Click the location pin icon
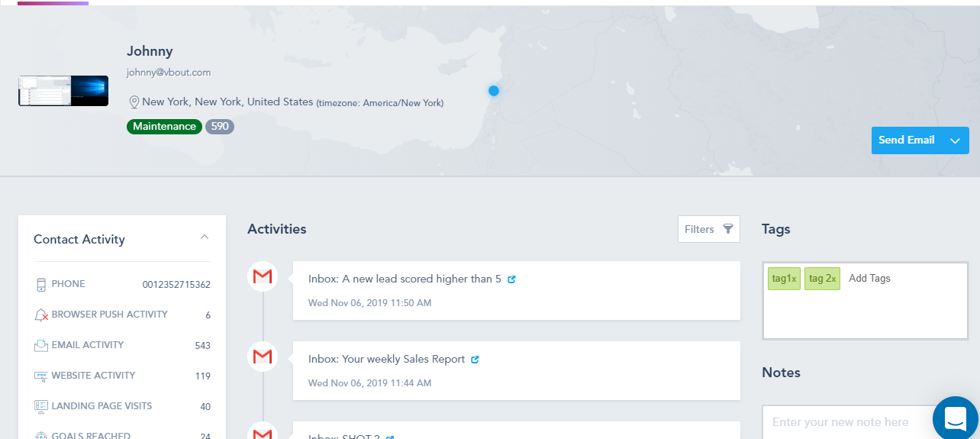The height and width of the screenshot is (439, 980). point(134,102)
